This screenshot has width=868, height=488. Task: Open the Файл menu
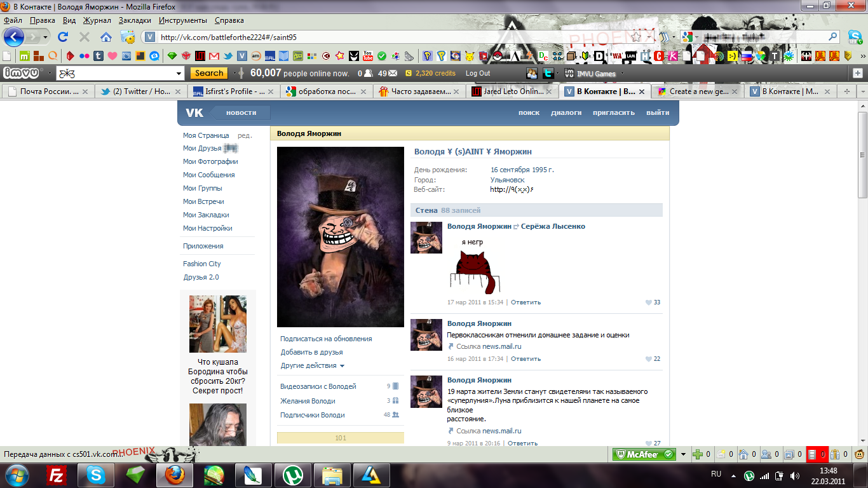pyautogui.click(x=13, y=20)
